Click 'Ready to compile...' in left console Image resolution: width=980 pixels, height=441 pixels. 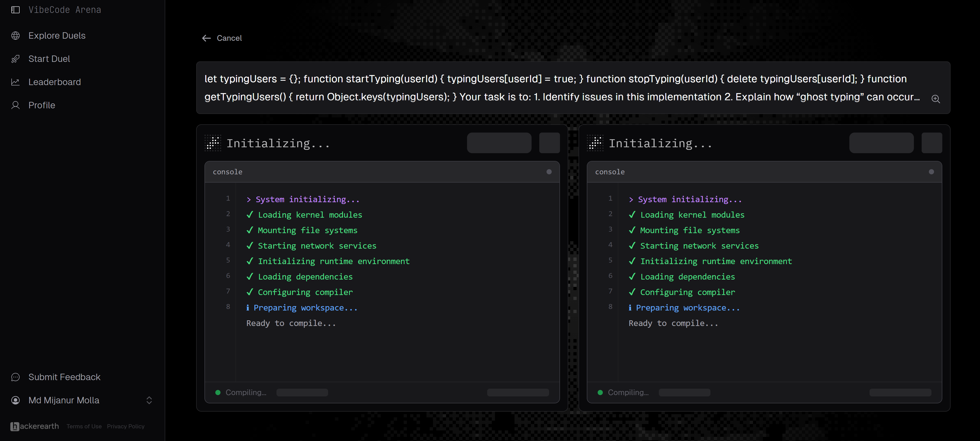[x=291, y=323]
